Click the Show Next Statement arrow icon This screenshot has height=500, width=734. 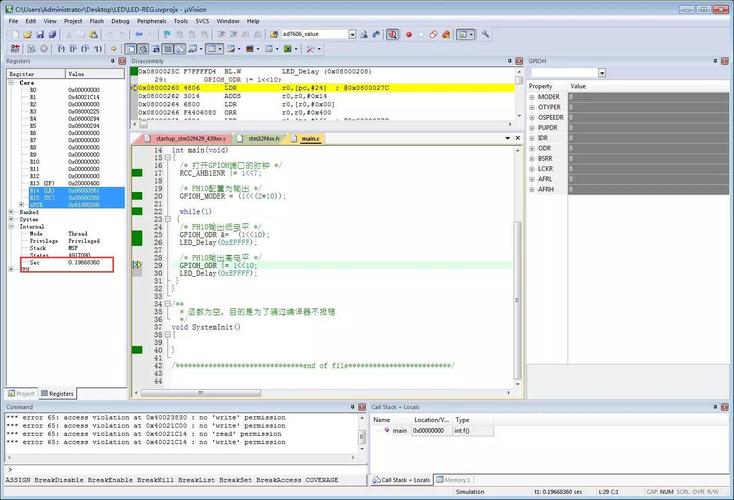114,49
